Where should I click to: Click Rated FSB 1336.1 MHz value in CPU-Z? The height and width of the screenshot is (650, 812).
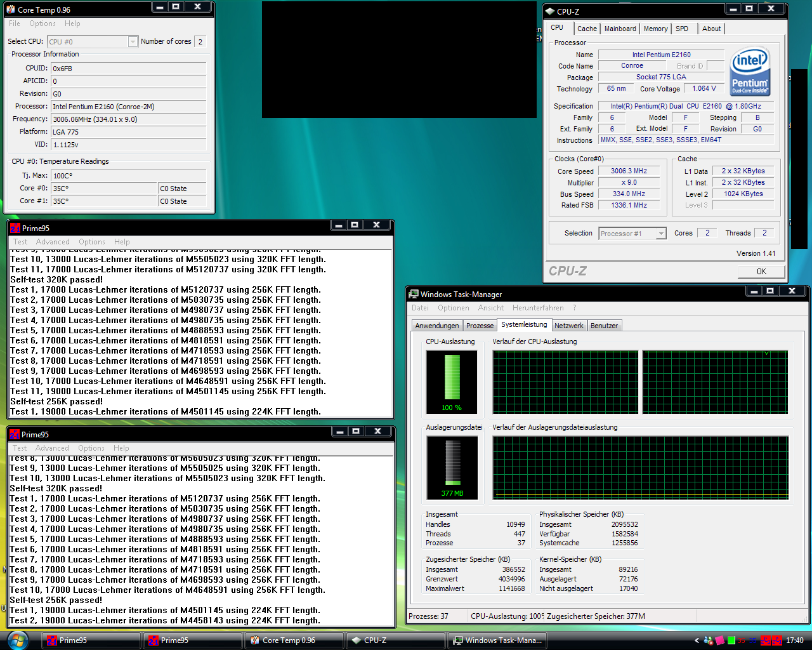pyautogui.click(x=629, y=206)
